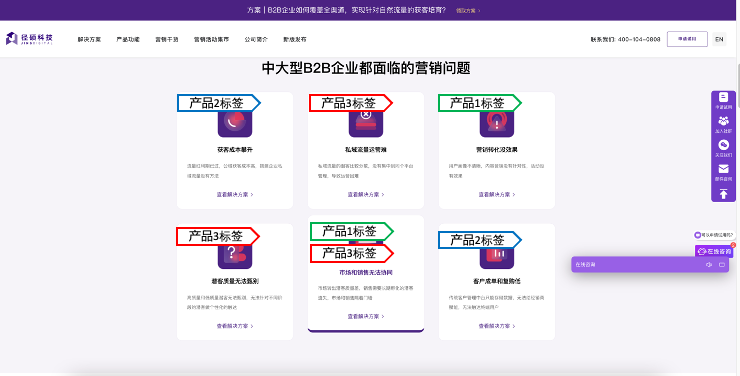Viewport: 740px width, 376px height.
Task: Open 查看解决方案 under 潜客质量无法甄别
Action: pos(235,326)
